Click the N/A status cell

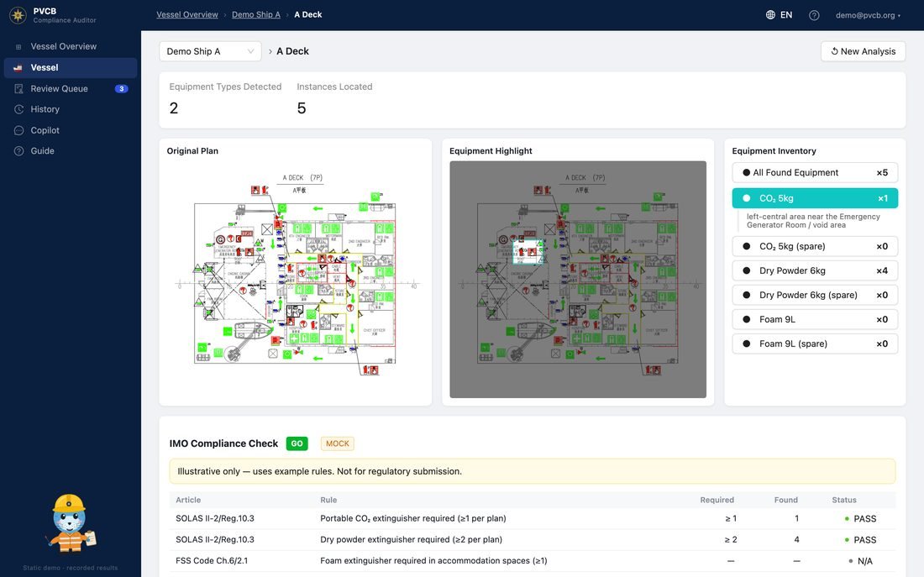coord(860,561)
